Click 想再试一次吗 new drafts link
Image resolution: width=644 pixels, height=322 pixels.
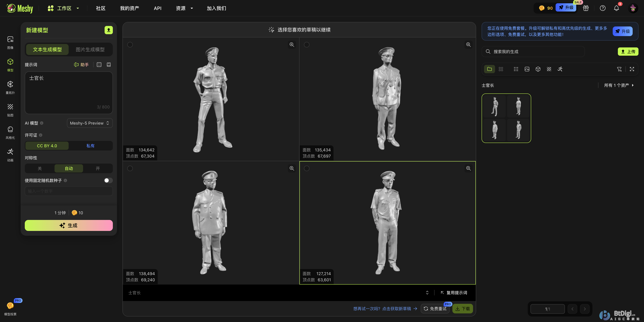point(385,309)
